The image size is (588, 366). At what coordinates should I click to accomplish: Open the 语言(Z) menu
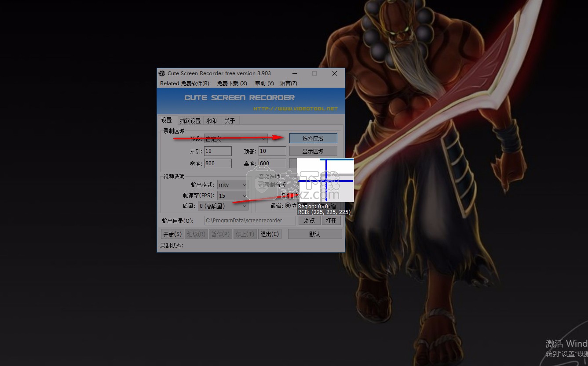(x=289, y=83)
